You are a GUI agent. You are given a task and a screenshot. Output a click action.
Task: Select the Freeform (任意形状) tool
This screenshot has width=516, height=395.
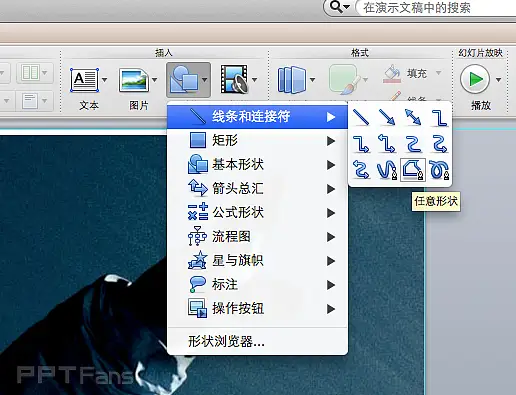[x=413, y=170]
